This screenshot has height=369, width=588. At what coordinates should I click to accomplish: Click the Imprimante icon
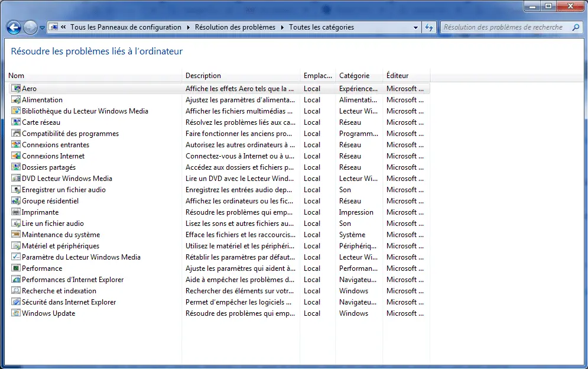tap(16, 212)
